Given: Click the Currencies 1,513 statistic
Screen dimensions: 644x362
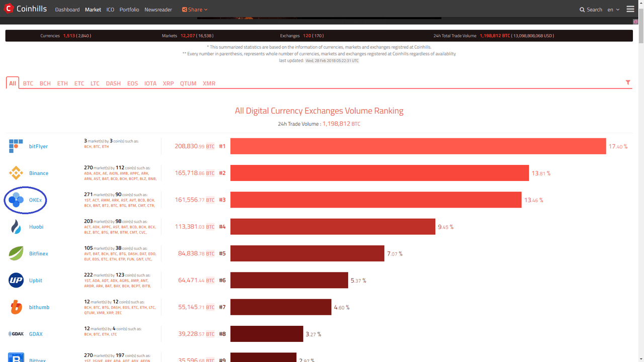Looking at the screenshot, I should click(65, 36).
